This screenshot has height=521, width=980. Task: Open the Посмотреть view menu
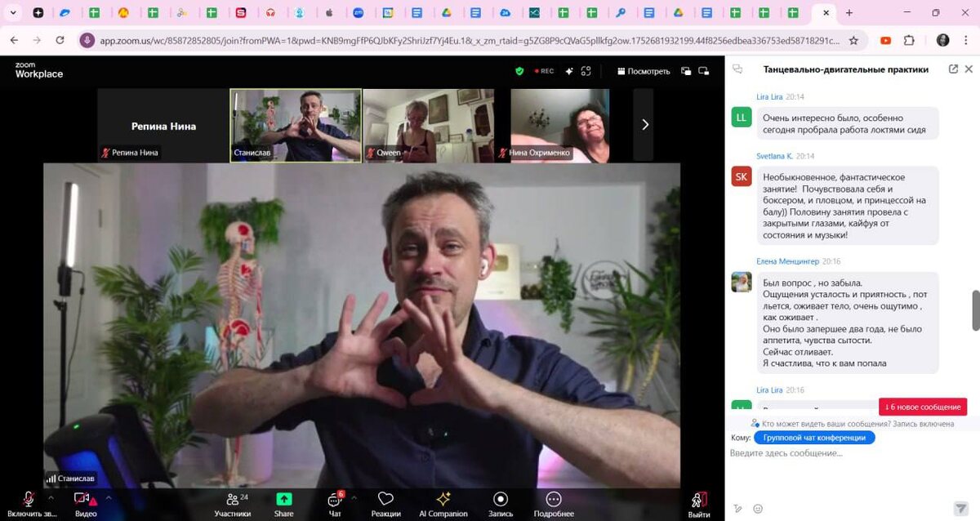pyautogui.click(x=644, y=71)
